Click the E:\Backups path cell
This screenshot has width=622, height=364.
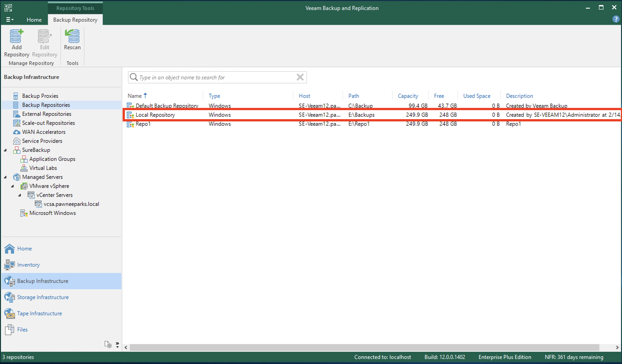pyautogui.click(x=361, y=115)
